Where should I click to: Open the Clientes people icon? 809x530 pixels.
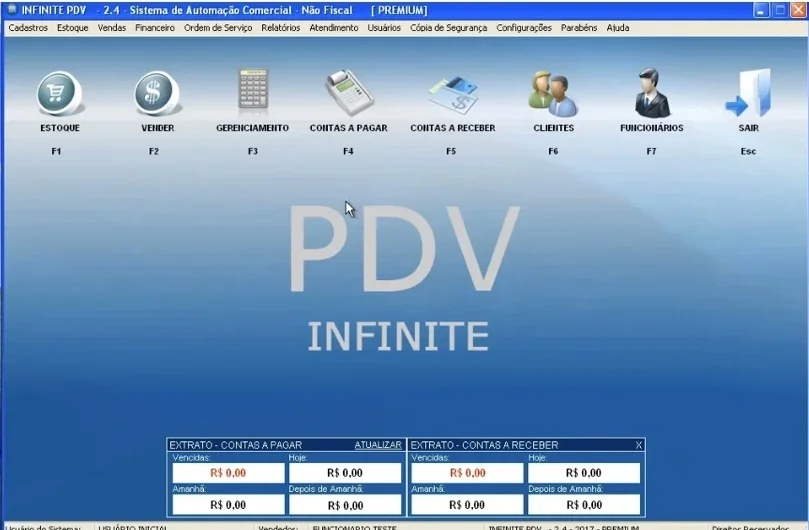[553, 94]
